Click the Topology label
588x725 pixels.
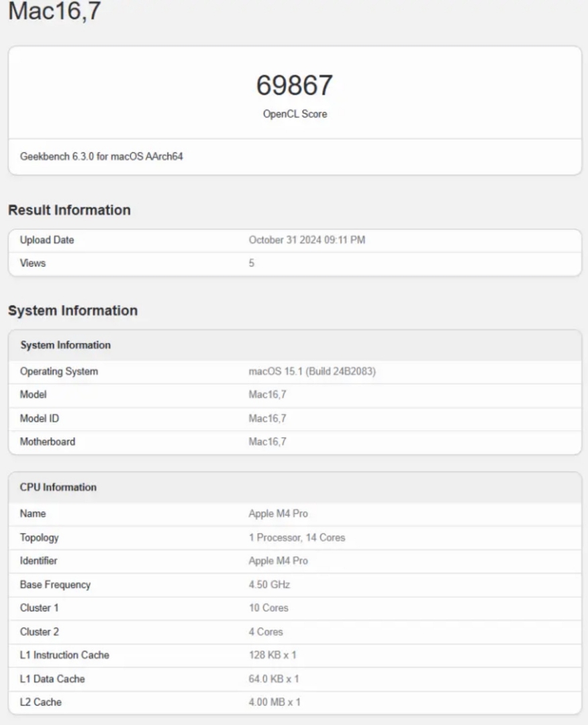click(40, 538)
